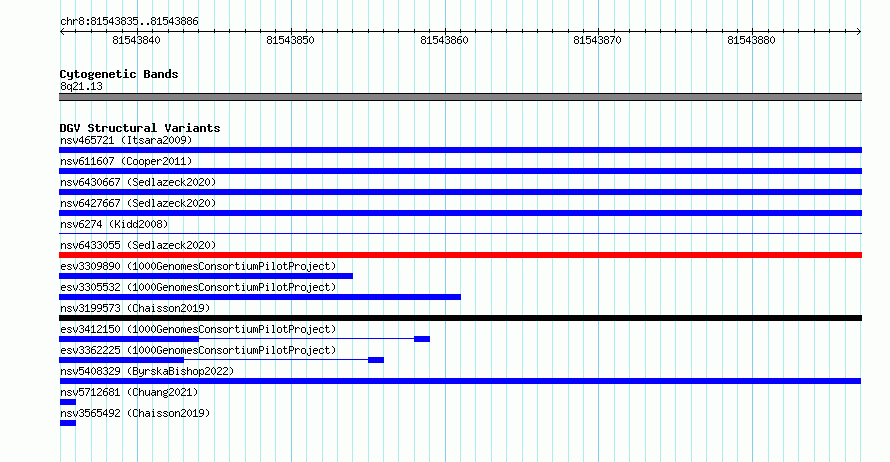Image resolution: width=890 pixels, height=462 pixels.
Task: Open esv3309890 variant label
Action: coord(198,266)
